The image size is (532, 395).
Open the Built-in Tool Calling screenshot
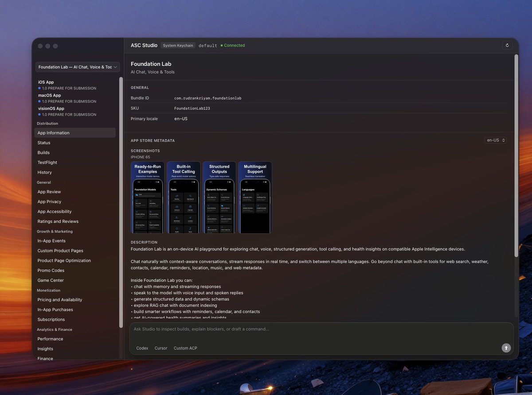[x=184, y=197]
